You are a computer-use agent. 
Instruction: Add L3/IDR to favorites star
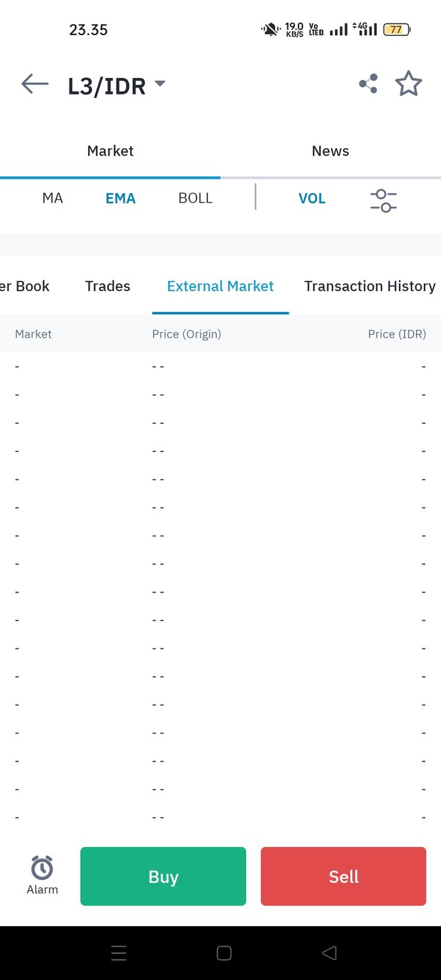pyautogui.click(x=409, y=83)
